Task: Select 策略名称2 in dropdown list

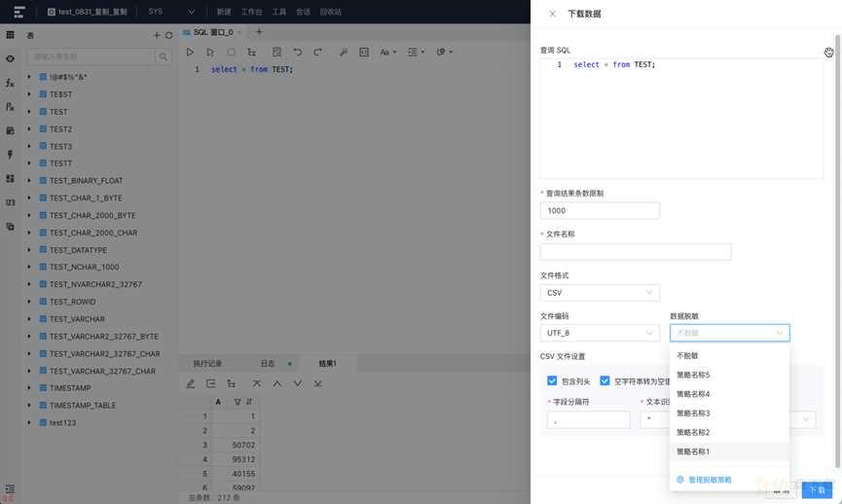Action: tap(729, 432)
